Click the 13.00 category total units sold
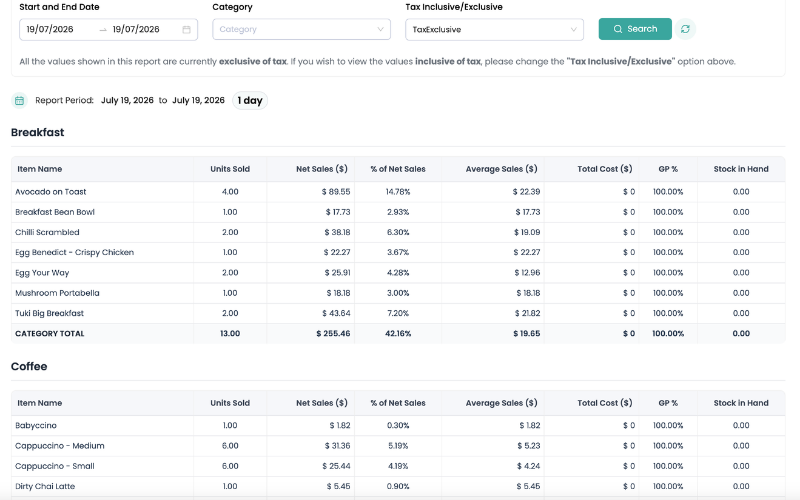This screenshot has height=500, width=800. (x=230, y=334)
